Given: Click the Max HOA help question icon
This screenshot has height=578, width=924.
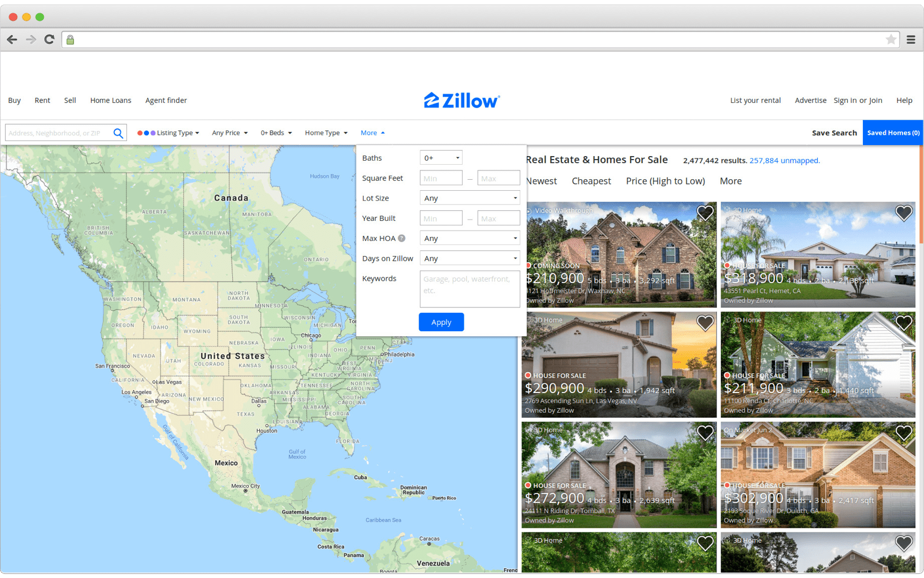Looking at the screenshot, I should point(401,238).
